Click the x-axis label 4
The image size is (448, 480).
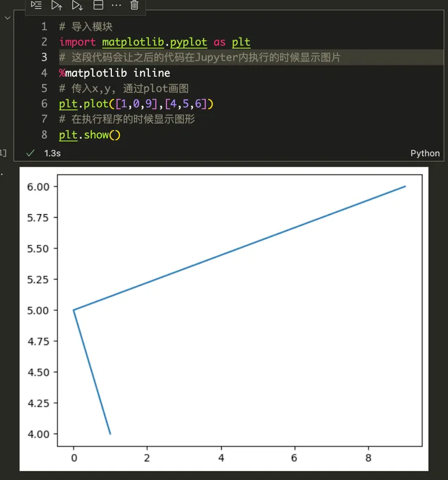221,458
